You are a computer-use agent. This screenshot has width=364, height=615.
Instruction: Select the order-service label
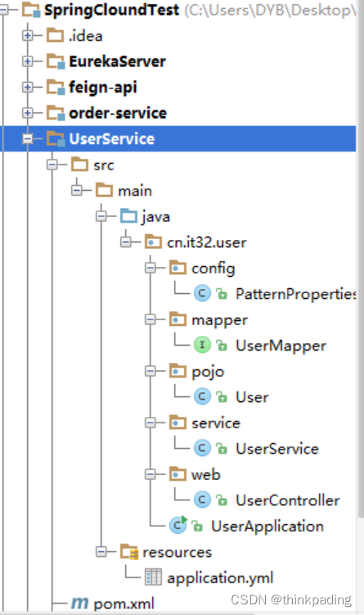pos(118,113)
